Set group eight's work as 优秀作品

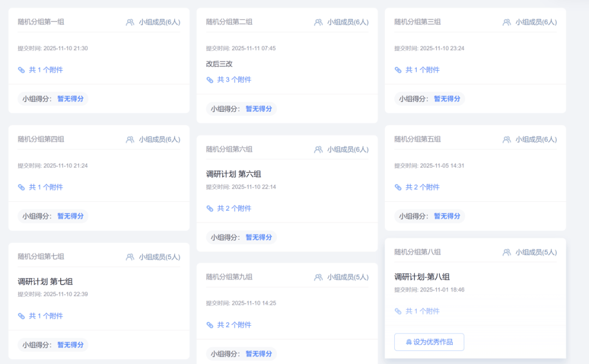[x=429, y=342]
